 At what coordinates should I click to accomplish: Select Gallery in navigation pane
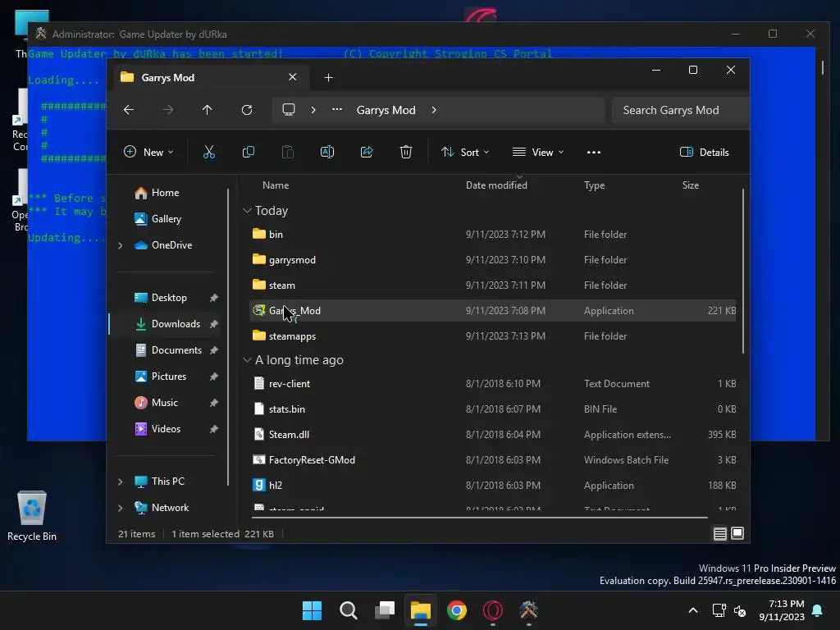(166, 219)
